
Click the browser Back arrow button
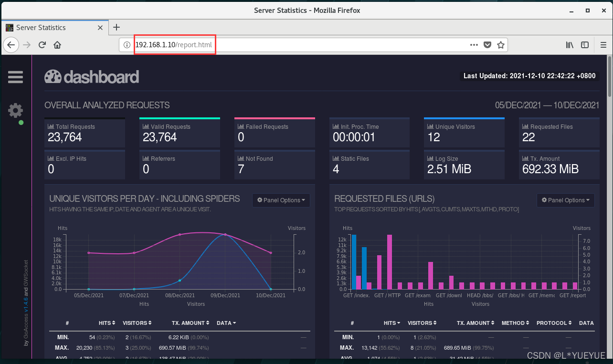[11, 45]
